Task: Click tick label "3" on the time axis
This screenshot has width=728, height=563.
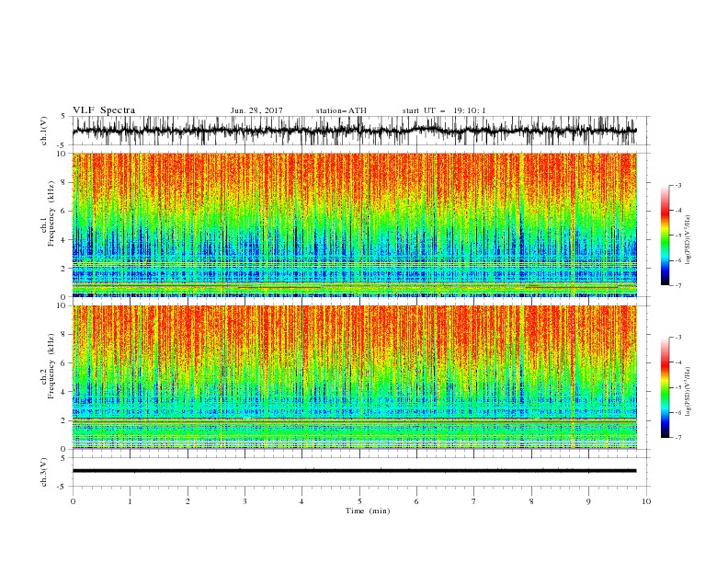Action: tap(245, 501)
